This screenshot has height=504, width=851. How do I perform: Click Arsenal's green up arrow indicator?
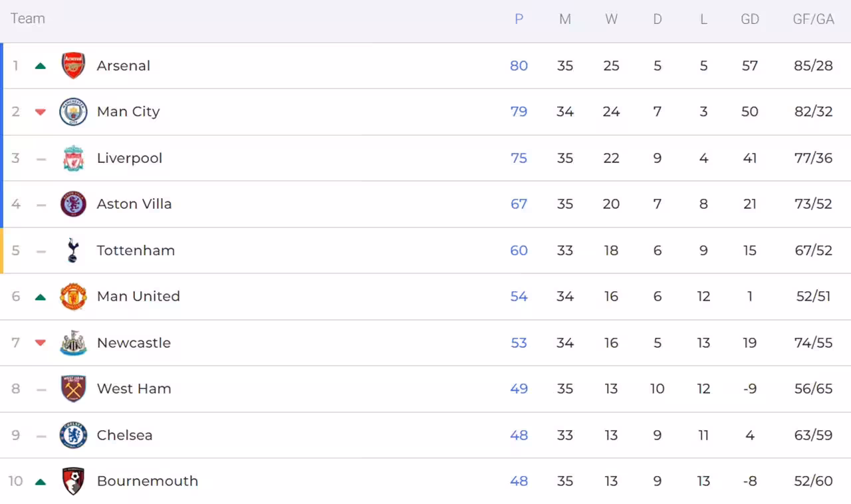41,66
